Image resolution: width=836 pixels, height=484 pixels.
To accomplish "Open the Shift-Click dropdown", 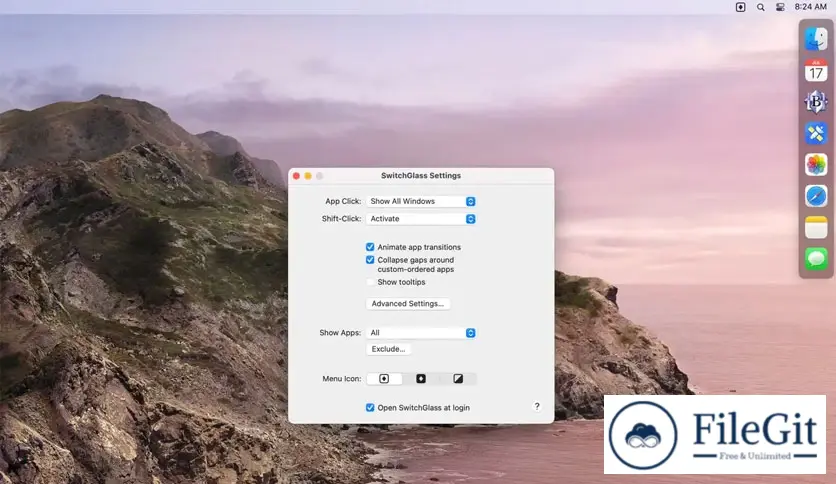I will click(x=421, y=219).
